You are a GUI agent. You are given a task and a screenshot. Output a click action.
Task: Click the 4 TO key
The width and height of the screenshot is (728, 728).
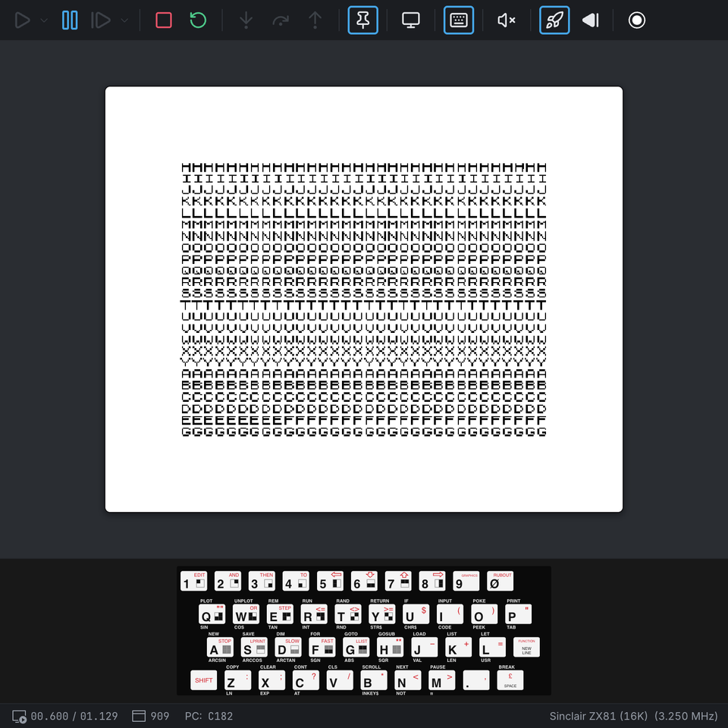(296, 582)
